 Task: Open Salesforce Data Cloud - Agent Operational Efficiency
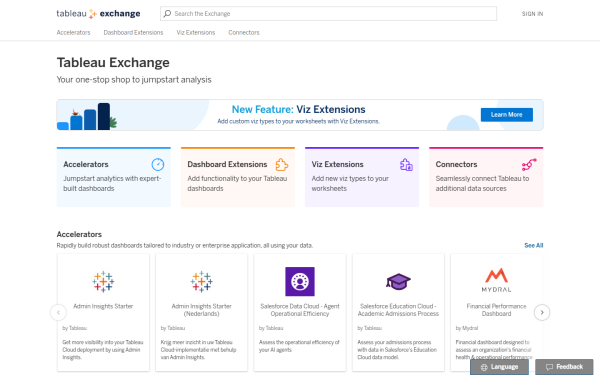click(300, 310)
